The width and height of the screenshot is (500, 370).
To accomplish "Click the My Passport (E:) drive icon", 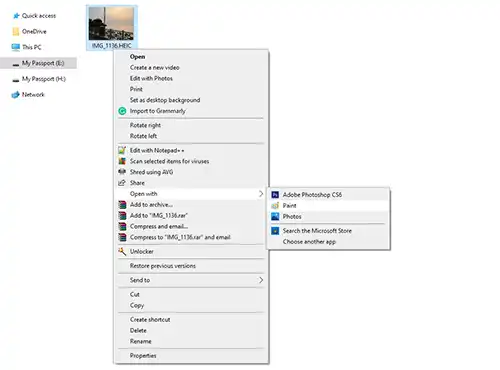I will coord(16,64).
